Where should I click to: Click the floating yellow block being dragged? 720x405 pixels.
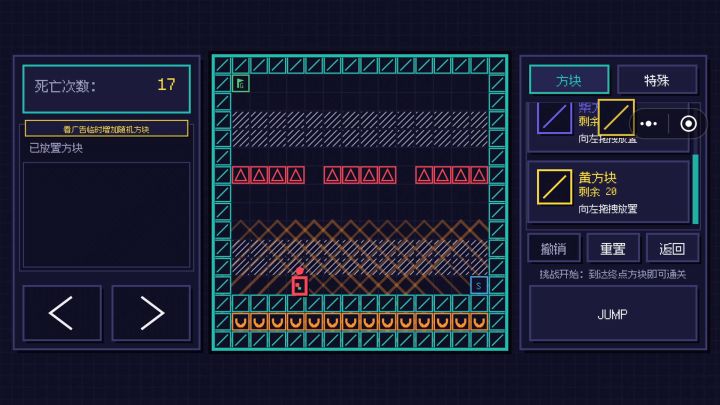[x=616, y=118]
